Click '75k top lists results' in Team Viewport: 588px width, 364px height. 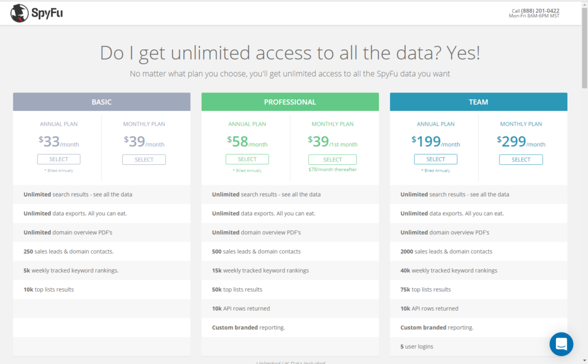point(425,289)
